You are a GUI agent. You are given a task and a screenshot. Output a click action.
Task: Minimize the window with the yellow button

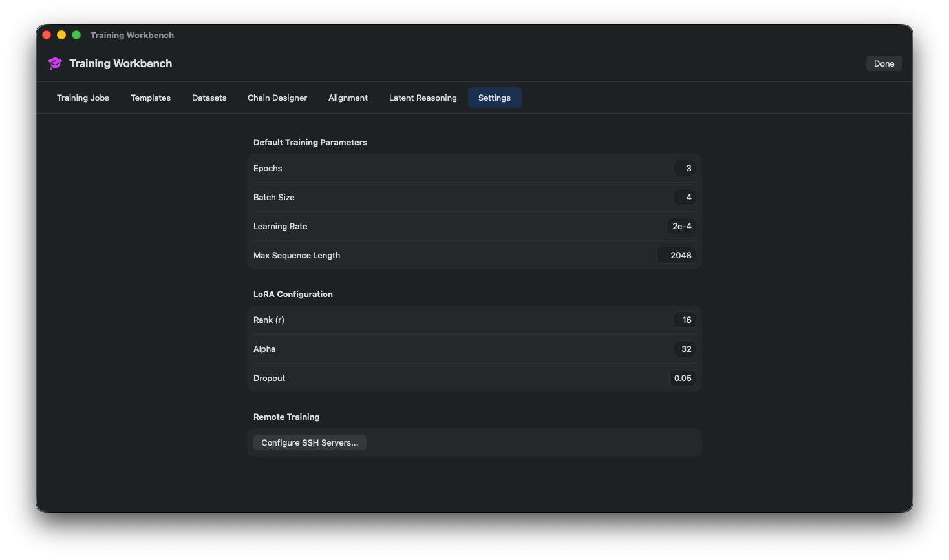point(61,35)
